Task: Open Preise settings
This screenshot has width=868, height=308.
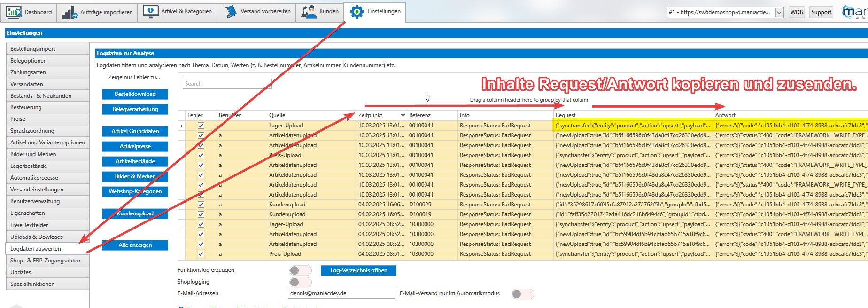Action: [x=48, y=119]
